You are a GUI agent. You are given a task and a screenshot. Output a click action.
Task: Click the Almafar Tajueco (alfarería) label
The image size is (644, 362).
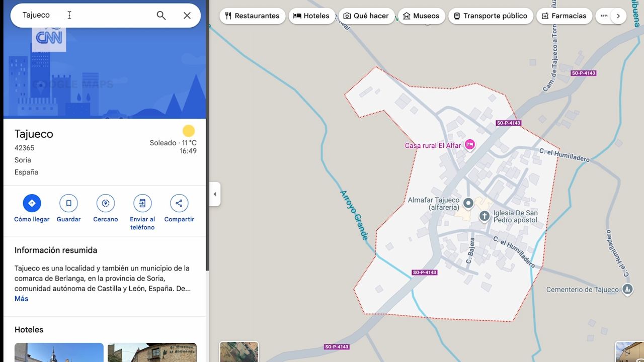click(434, 204)
